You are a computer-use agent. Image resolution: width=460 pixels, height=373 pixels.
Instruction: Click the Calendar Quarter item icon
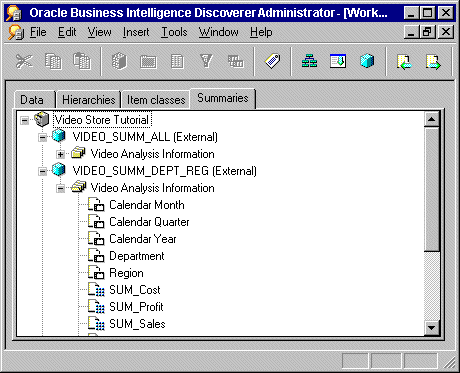tap(96, 221)
